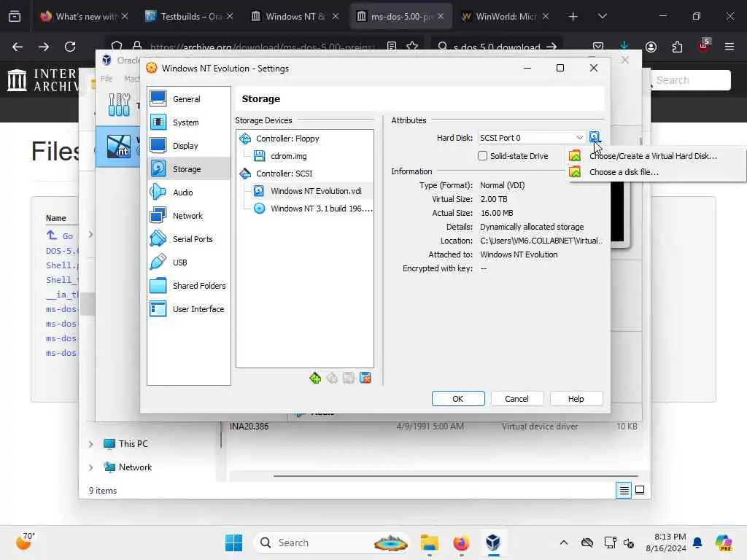
Task: Switch to the Windows NT browser tab
Action: (295, 16)
